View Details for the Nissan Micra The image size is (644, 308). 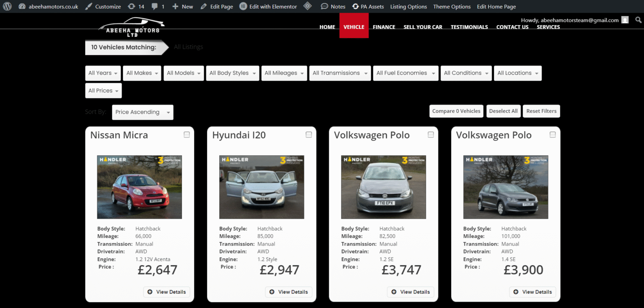(x=167, y=292)
